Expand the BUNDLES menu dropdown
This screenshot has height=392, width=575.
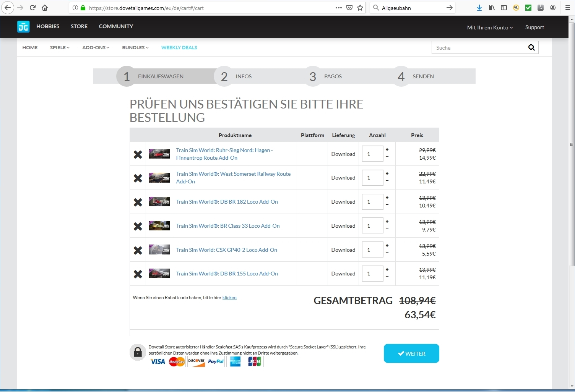click(x=135, y=47)
